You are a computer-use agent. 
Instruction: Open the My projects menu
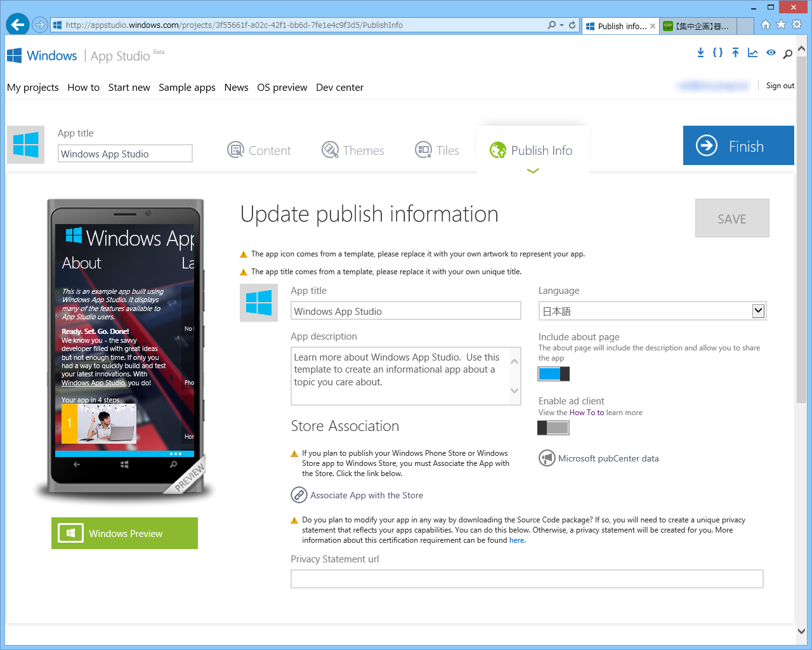[x=32, y=87]
